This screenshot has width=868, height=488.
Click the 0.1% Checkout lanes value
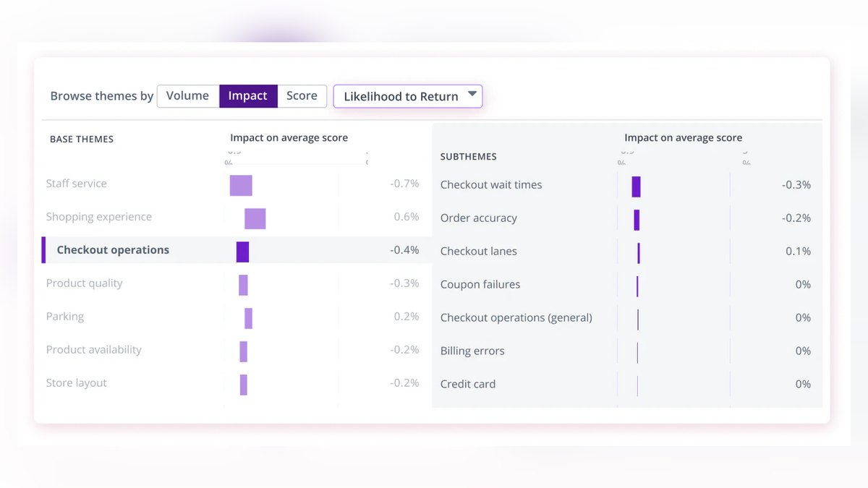point(799,252)
